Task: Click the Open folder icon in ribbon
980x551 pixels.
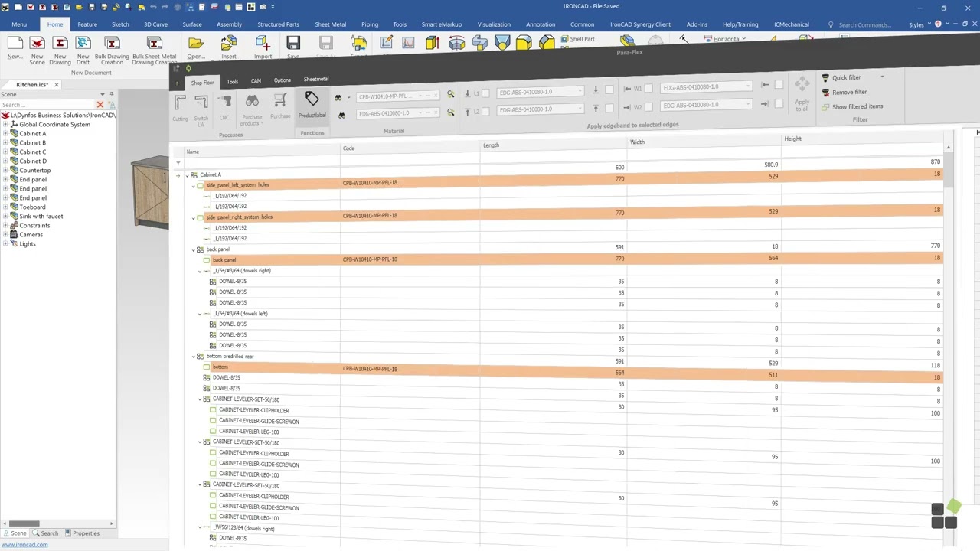Action: coord(196,44)
